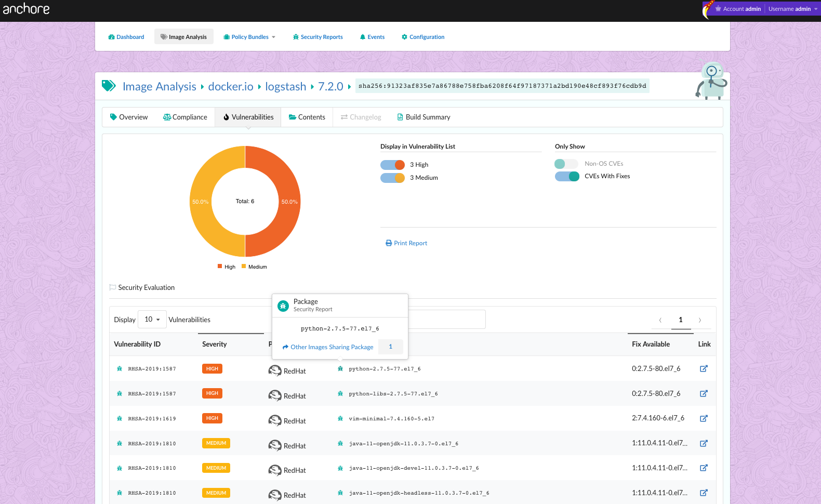Click the robot mascot icon

pyautogui.click(x=711, y=81)
